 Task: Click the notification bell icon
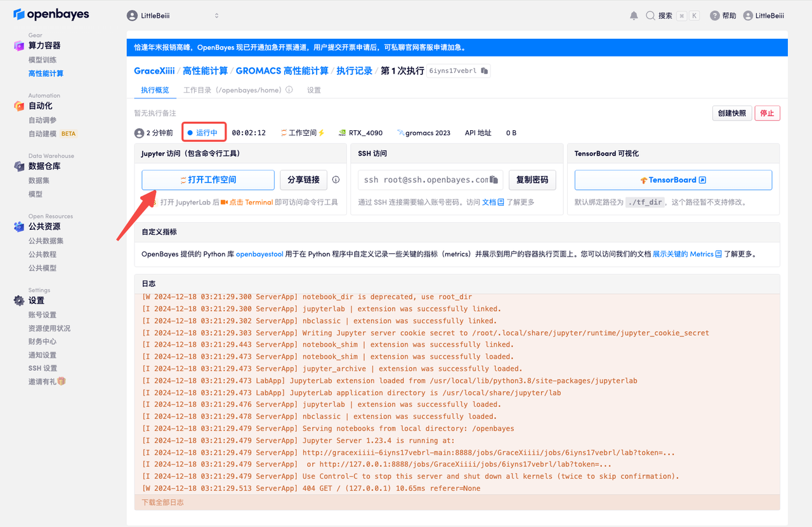click(x=634, y=16)
